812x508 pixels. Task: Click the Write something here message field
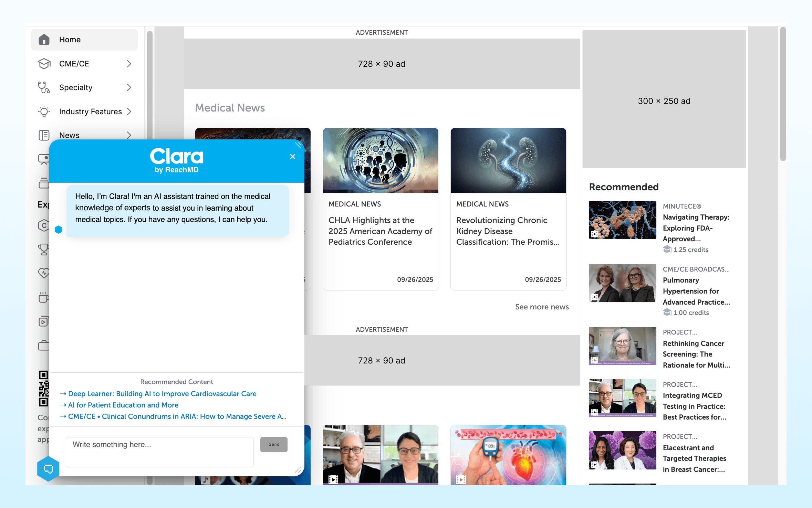click(159, 452)
